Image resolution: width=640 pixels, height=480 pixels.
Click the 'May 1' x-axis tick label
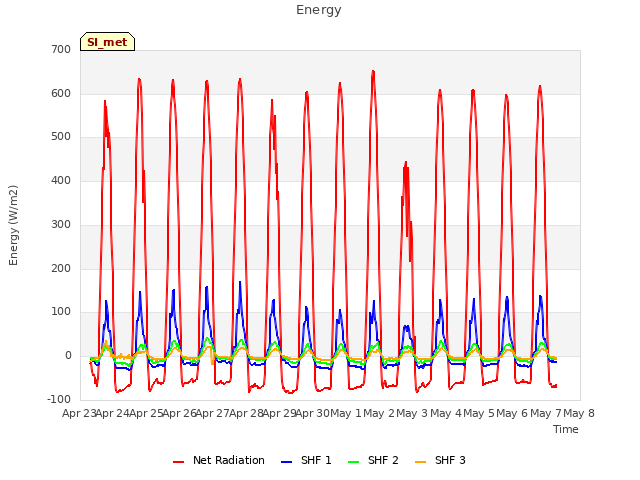pos(346,413)
